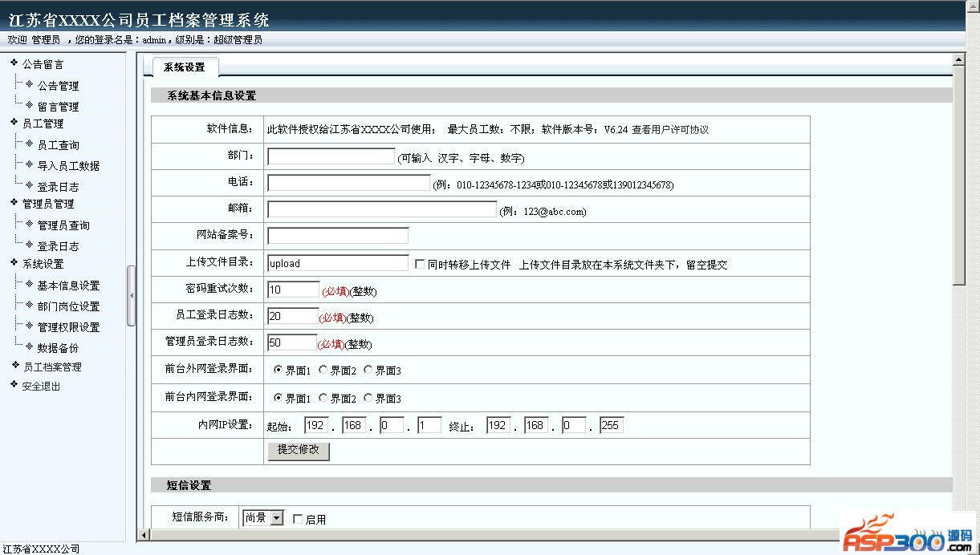
Task: Select 界面1 for 前台内网登录界面
Action: [x=278, y=397]
